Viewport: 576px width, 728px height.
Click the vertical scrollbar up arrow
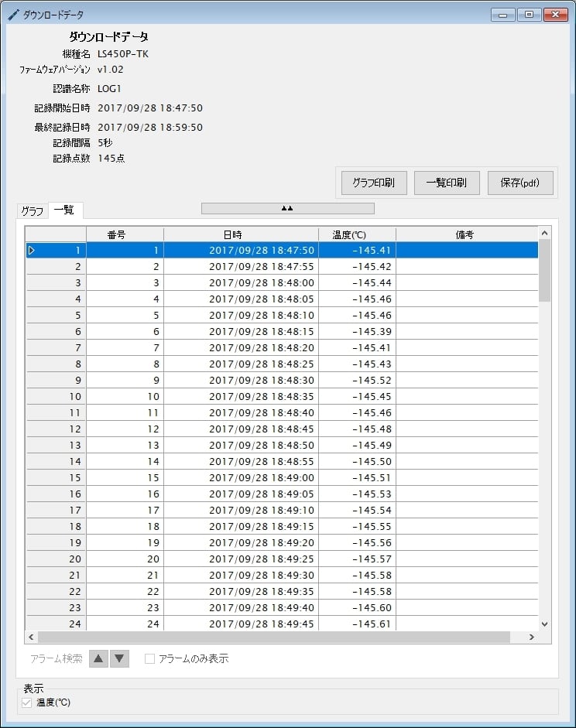(544, 233)
